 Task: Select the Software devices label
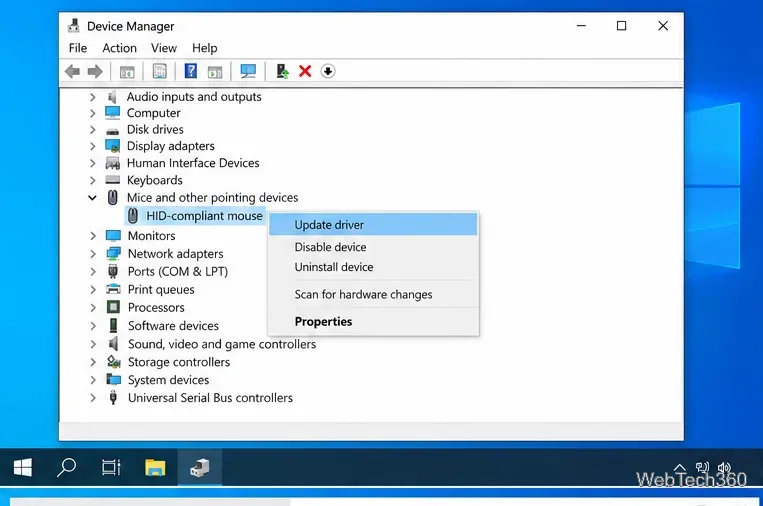[173, 325]
